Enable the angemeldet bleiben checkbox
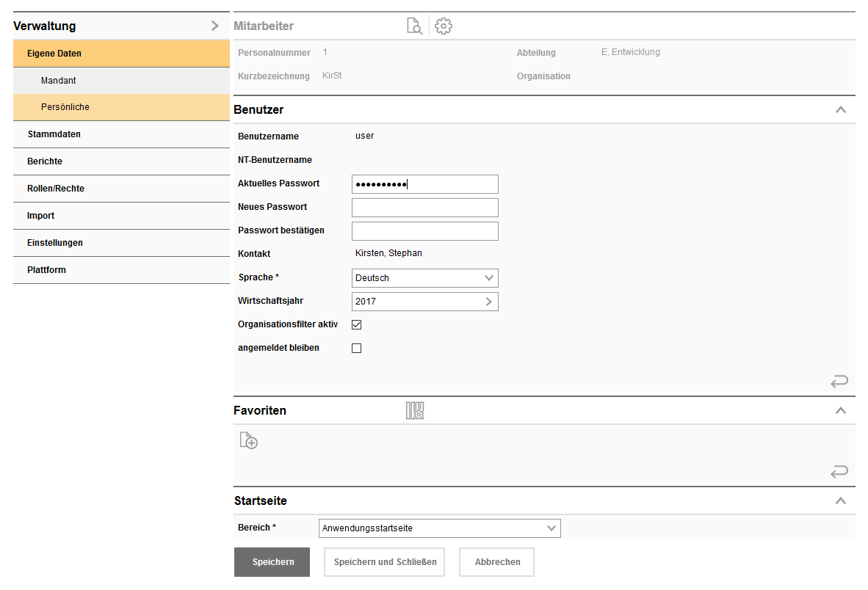The width and height of the screenshot is (868, 590). [357, 348]
